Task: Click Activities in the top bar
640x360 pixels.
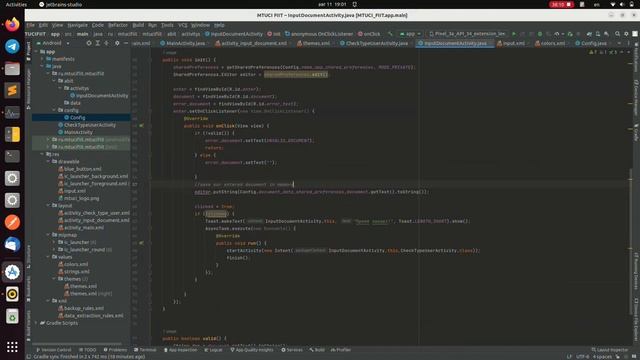Action: 16,4
